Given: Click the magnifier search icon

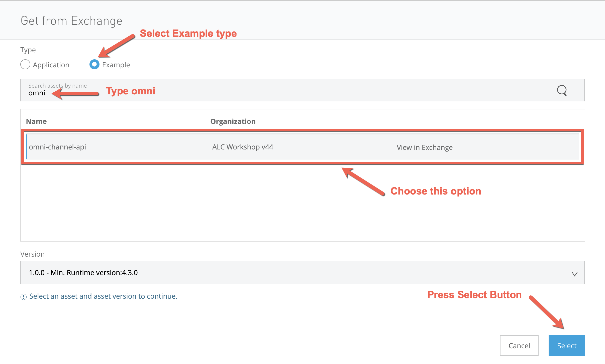Looking at the screenshot, I should click(x=562, y=90).
